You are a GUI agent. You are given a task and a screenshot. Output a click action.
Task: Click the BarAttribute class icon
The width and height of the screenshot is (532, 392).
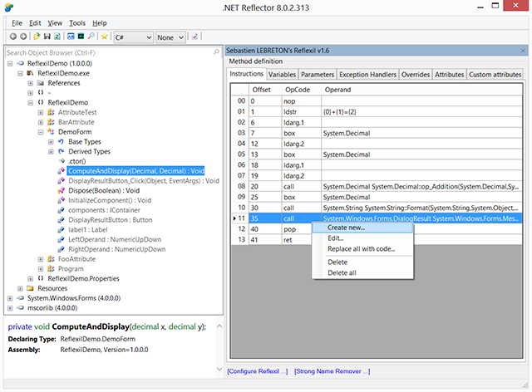pyautogui.click(x=51, y=122)
